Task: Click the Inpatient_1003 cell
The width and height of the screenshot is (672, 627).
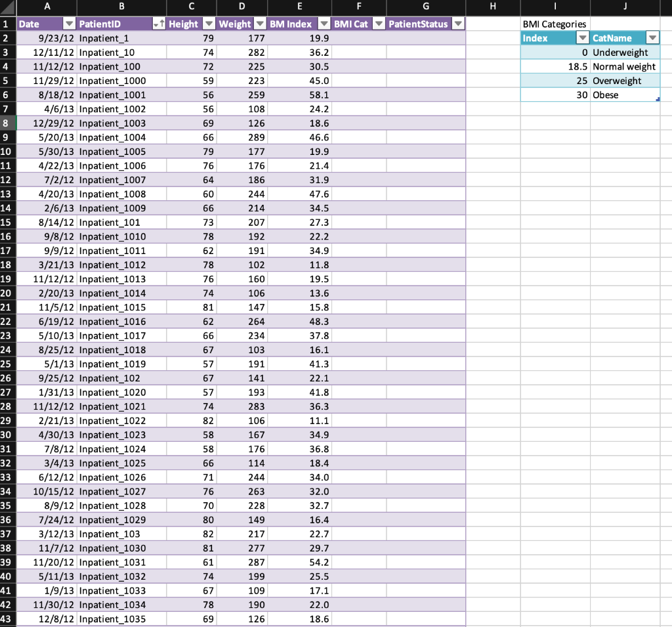Action: (x=121, y=123)
